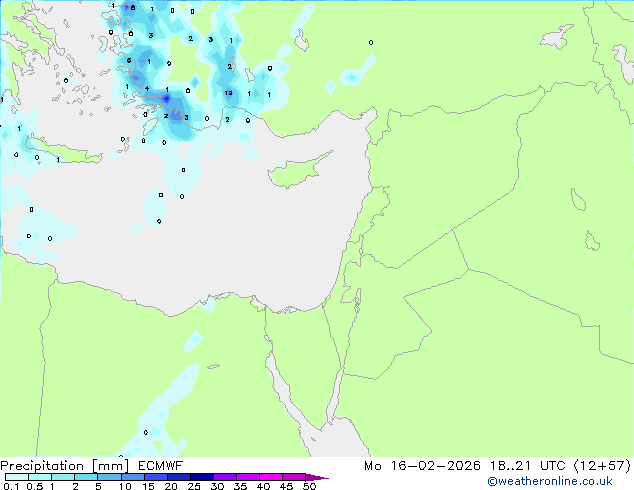
Task: Click the '50' legend label
Action: tap(309, 486)
